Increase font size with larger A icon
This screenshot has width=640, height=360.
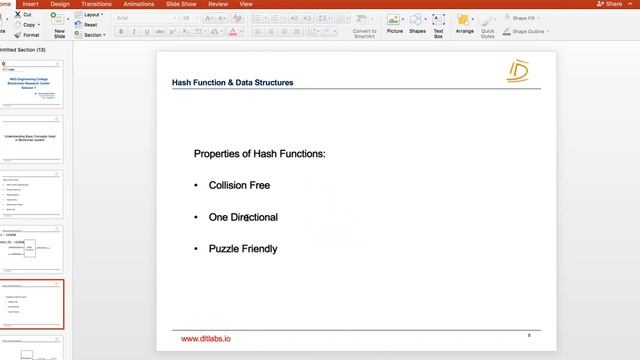[x=208, y=18]
